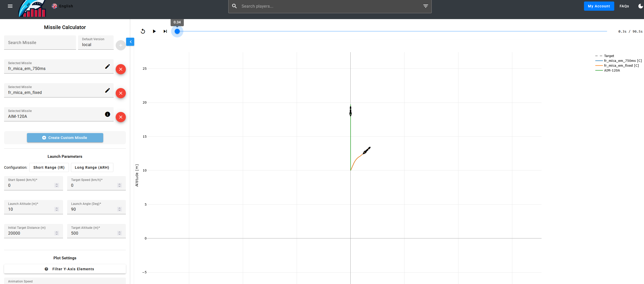Click the add missile plus button
This screenshot has width=644, height=284.
(121, 45)
